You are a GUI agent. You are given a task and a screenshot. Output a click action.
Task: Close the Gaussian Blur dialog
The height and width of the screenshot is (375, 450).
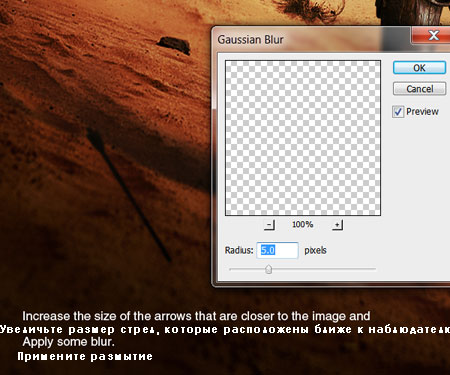tap(432, 35)
